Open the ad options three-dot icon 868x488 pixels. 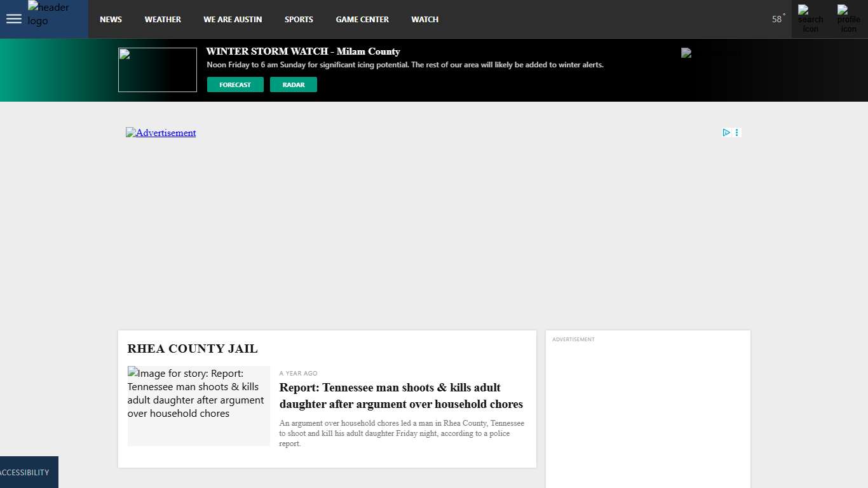737,133
